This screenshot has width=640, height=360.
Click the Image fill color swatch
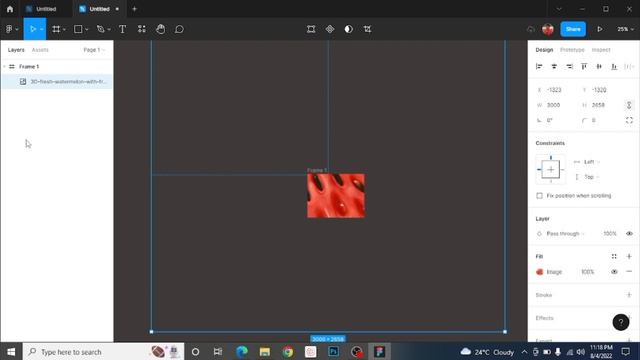point(539,271)
